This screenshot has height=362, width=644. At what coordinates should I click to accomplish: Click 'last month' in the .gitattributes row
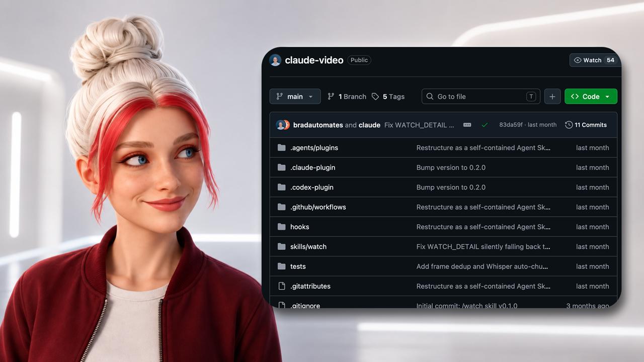pyautogui.click(x=593, y=286)
